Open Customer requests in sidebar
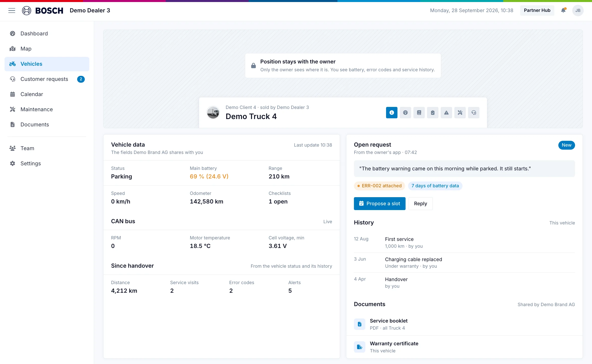 [47, 79]
